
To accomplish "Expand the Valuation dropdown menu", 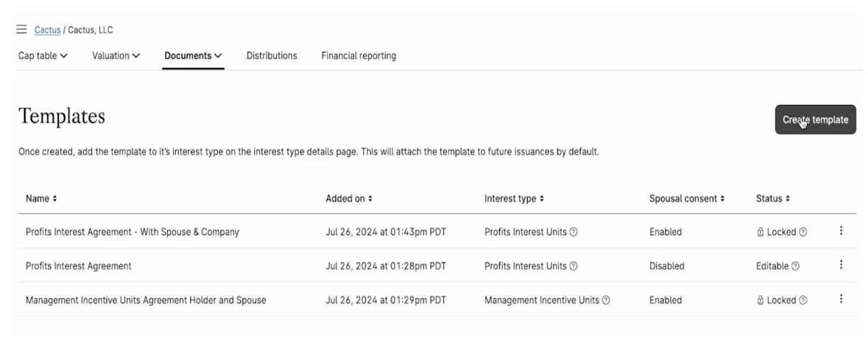I will (x=116, y=55).
